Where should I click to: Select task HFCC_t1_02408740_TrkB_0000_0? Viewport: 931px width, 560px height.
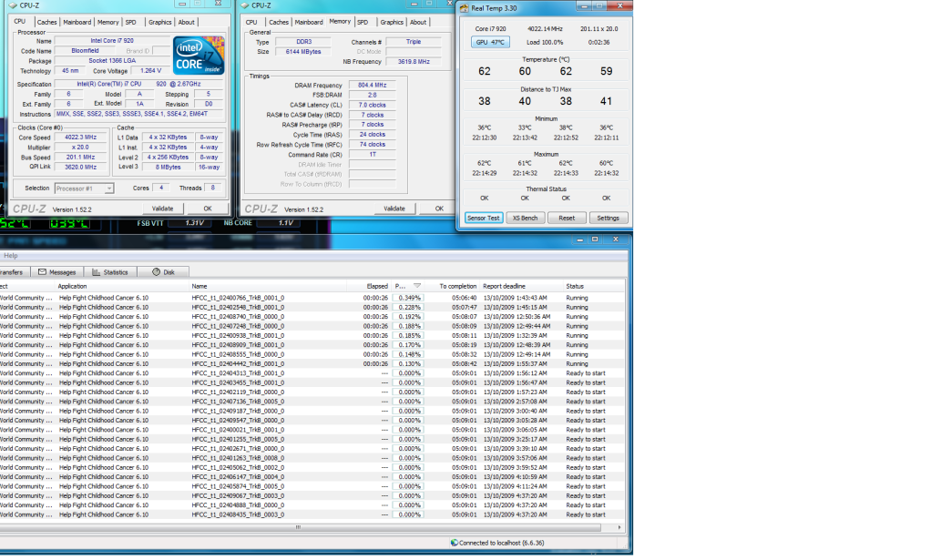coord(238,317)
